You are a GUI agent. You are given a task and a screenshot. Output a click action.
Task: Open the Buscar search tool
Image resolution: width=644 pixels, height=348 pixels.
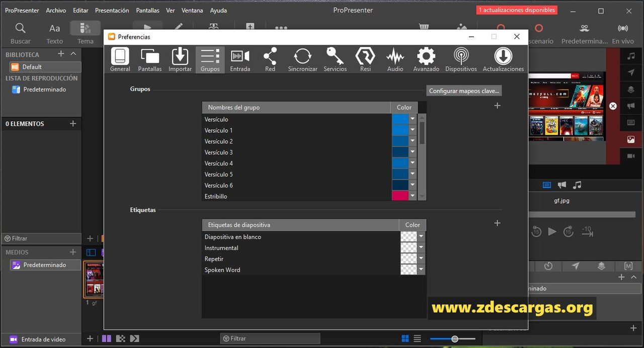pos(20,33)
